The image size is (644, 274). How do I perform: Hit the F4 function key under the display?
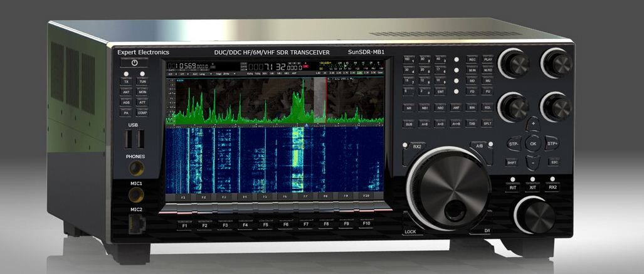(x=245, y=225)
